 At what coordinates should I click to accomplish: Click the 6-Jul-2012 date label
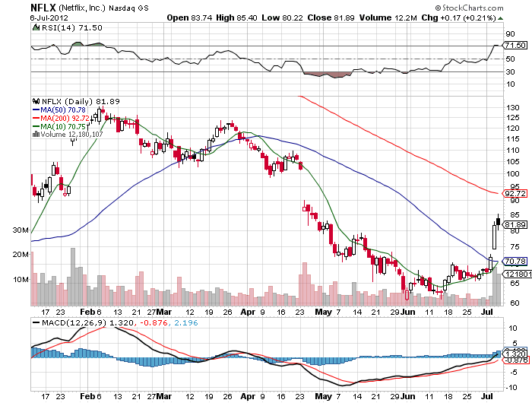[49, 17]
